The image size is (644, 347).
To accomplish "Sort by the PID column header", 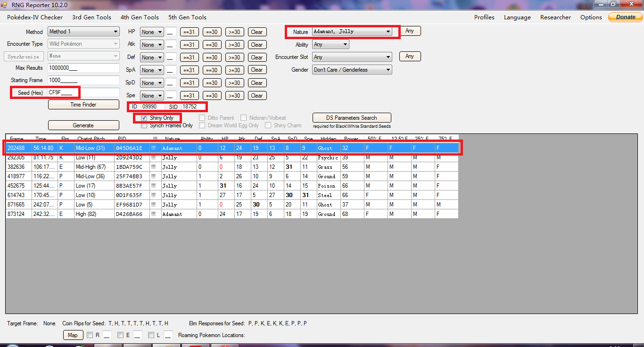I will [x=132, y=139].
